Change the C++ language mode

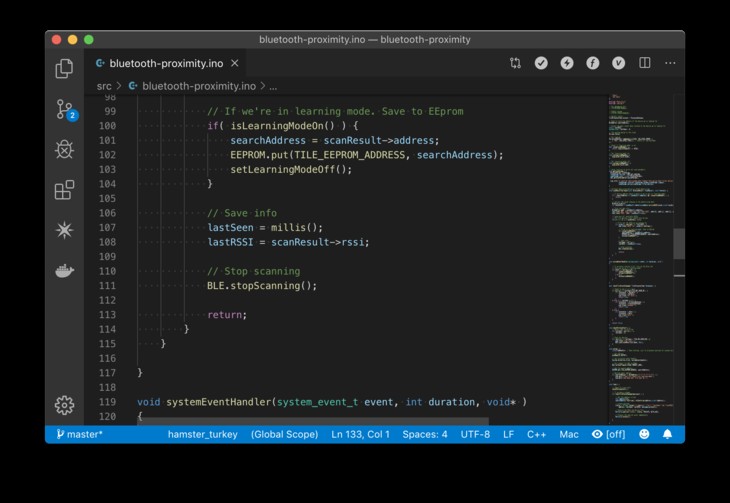[x=536, y=435]
